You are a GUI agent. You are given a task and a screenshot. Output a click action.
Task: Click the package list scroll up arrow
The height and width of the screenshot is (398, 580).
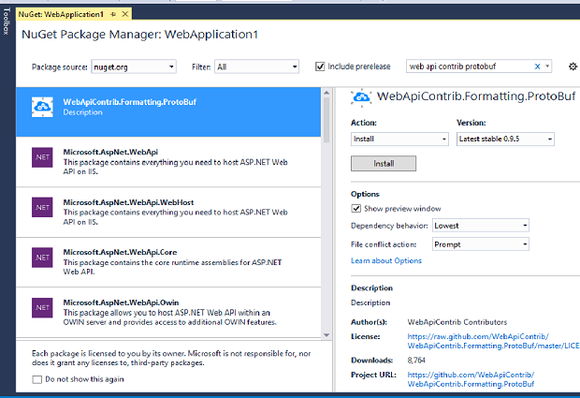coord(326,93)
